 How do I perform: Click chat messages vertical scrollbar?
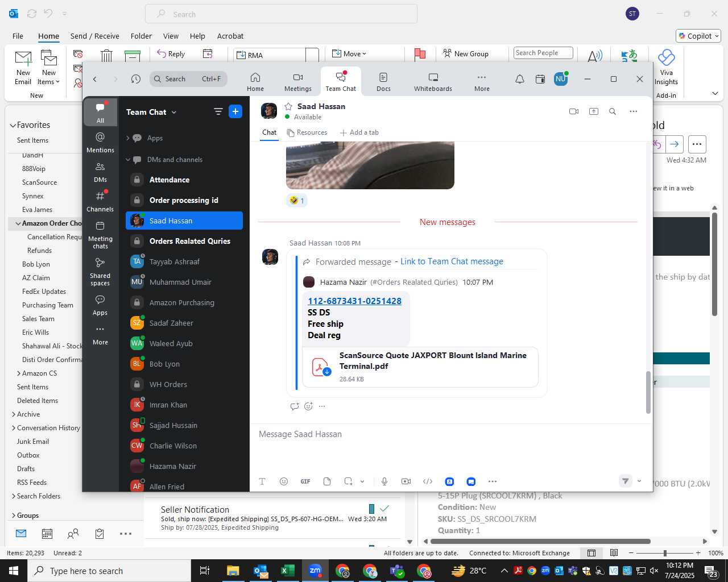click(x=648, y=392)
